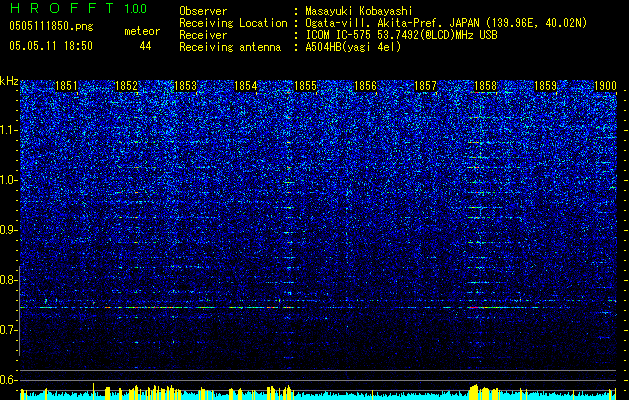
Task: Click the Receiver label
Action: click(x=203, y=35)
